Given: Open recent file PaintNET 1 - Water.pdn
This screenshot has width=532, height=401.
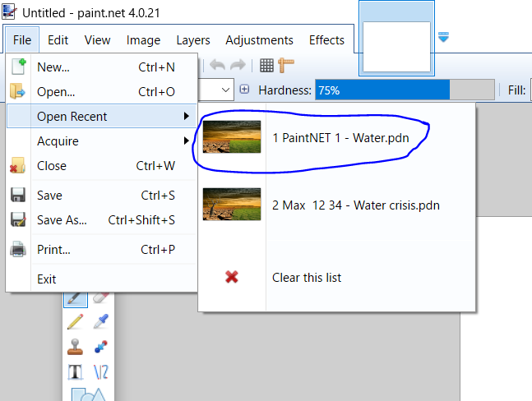Looking at the screenshot, I should tap(340, 137).
